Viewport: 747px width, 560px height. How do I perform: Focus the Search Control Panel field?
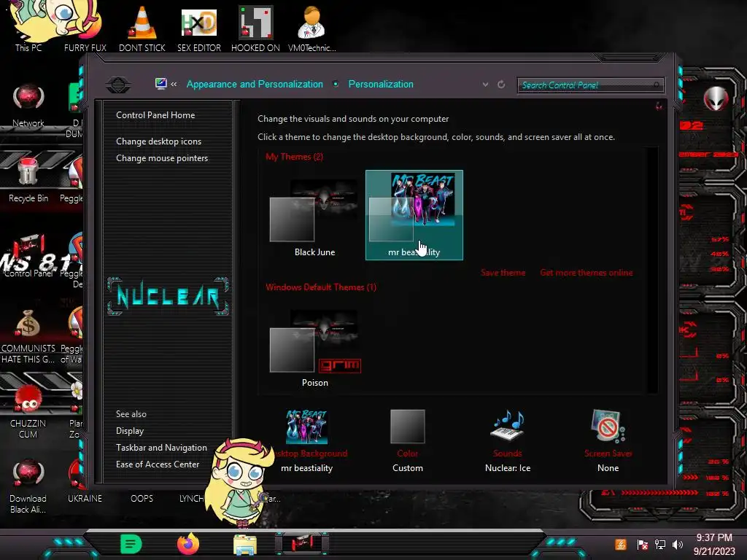[591, 85]
